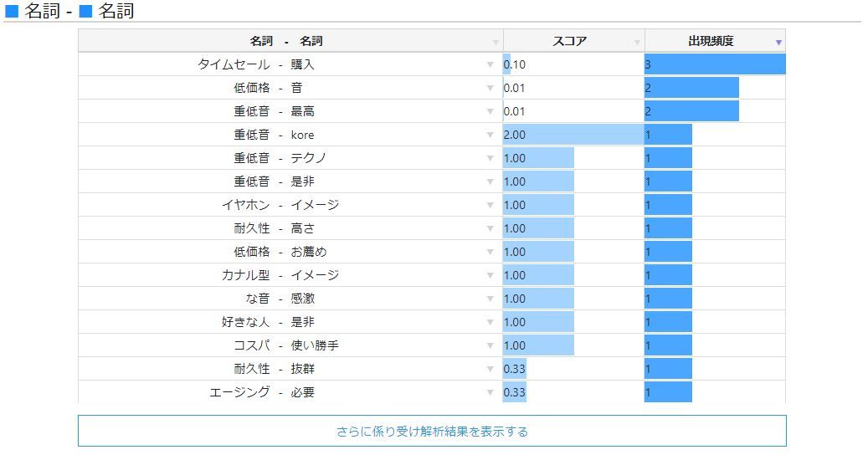Open dropdown arrow for タイムセール - 購入 row
Screen dimensions: 868x460
pos(490,64)
